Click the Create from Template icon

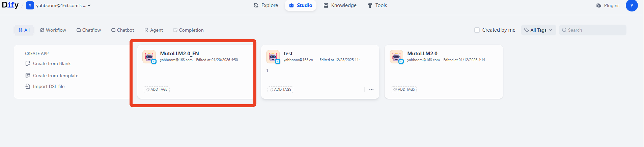(28, 76)
